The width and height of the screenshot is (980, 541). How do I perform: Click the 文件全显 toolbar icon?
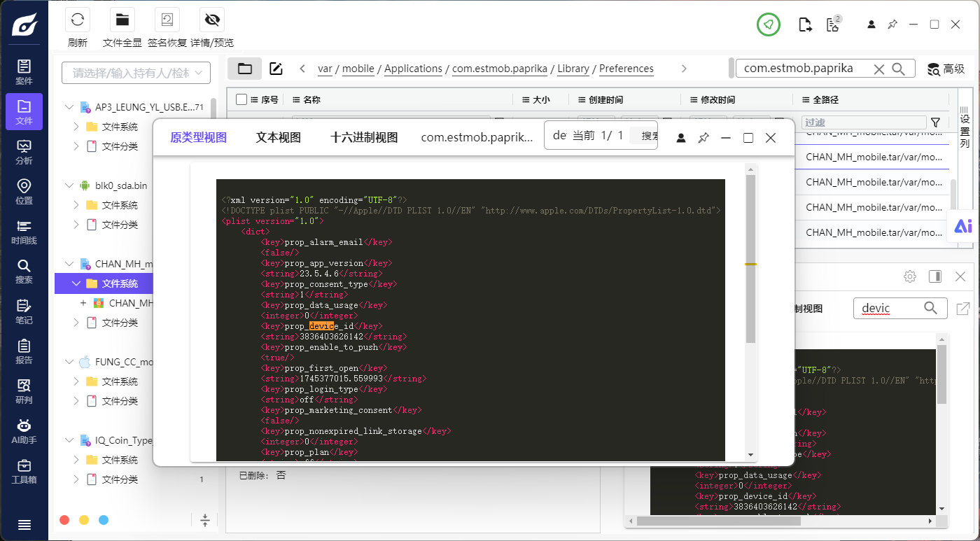pos(122,19)
